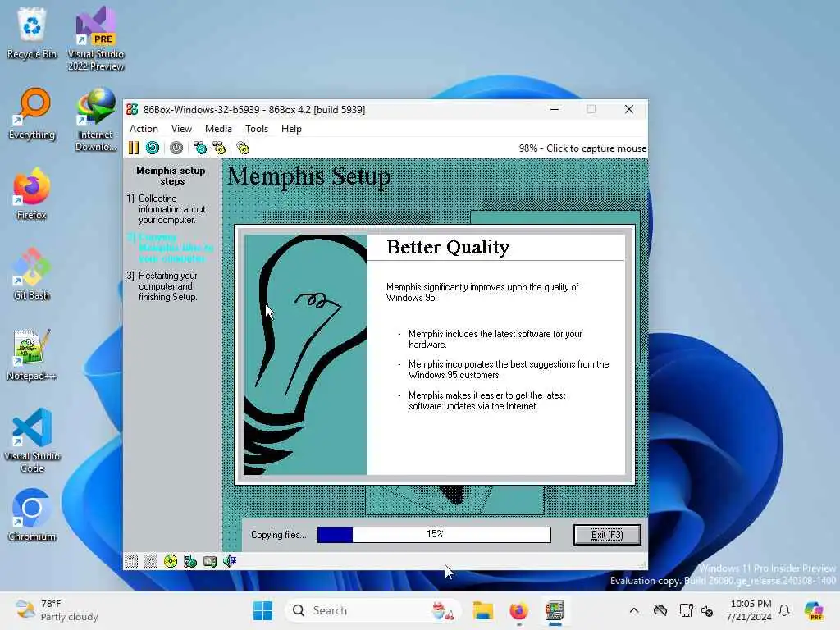Click the hard disk status icon

pos(210,561)
